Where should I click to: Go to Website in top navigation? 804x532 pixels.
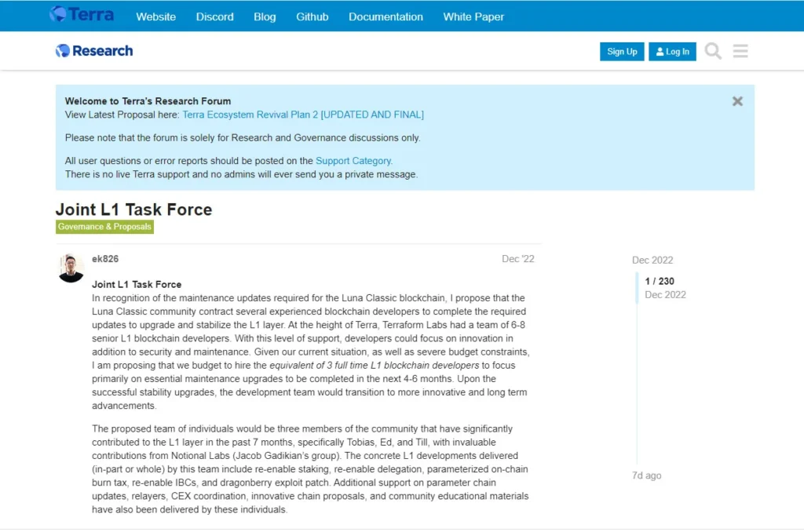pos(156,17)
